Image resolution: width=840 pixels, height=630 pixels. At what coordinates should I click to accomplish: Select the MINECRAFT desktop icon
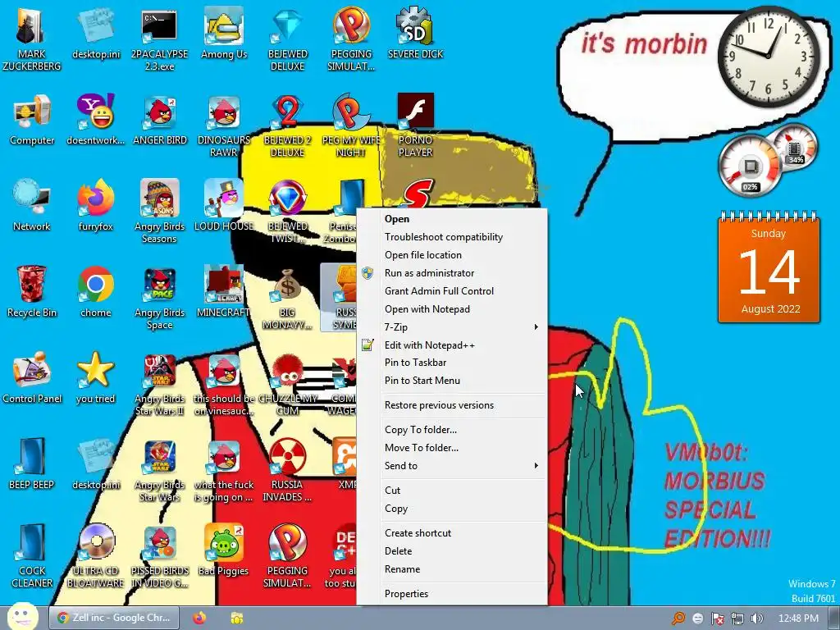[x=223, y=293]
